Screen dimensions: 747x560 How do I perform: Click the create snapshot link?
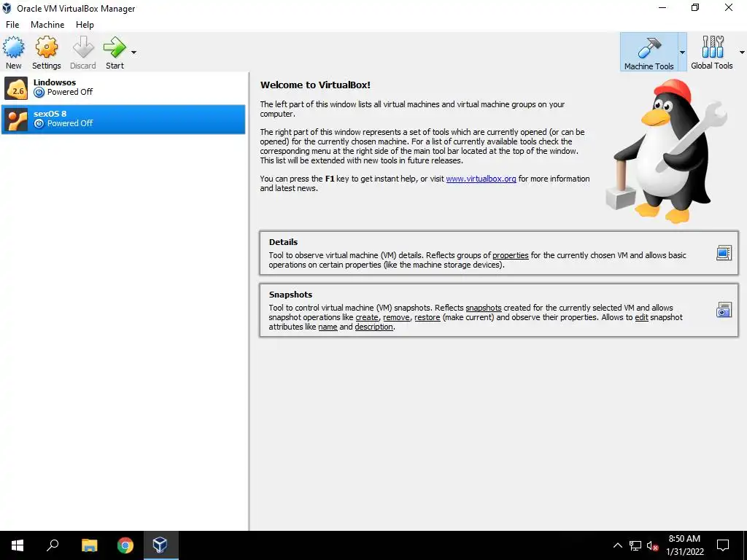pyautogui.click(x=367, y=318)
